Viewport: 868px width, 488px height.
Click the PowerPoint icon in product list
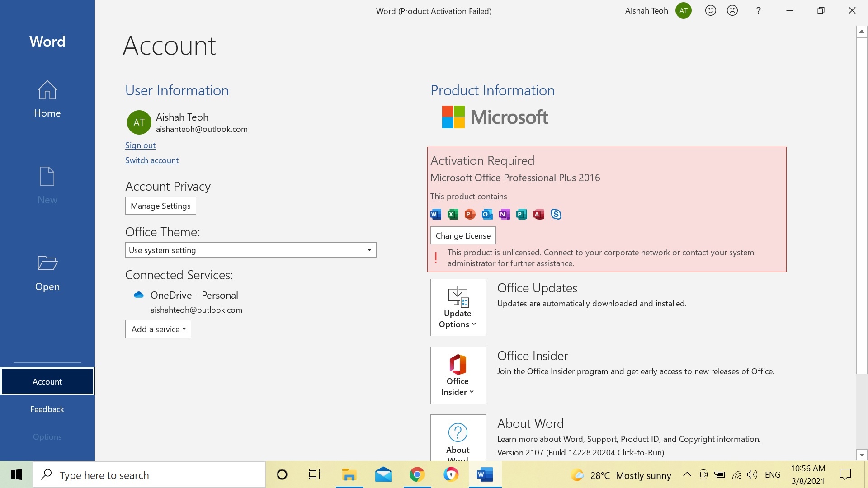pyautogui.click(x=470, y=214)
